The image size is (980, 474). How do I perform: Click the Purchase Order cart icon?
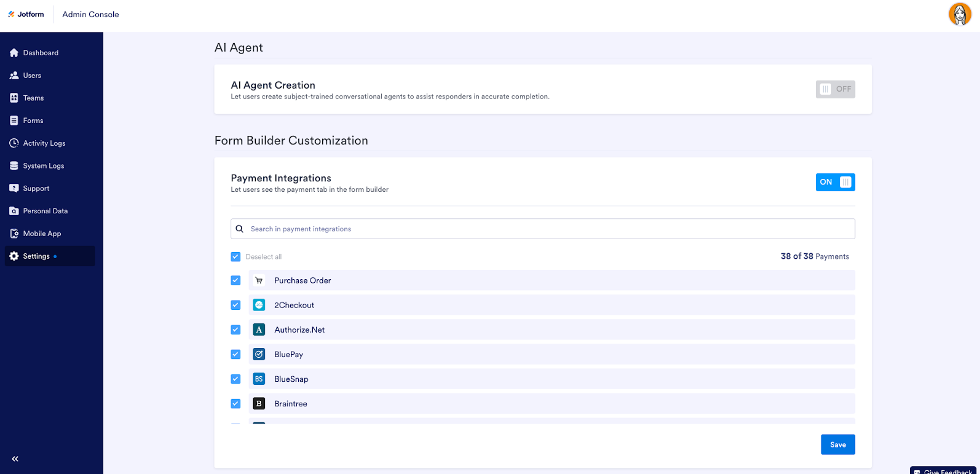[x=259, y=280]
